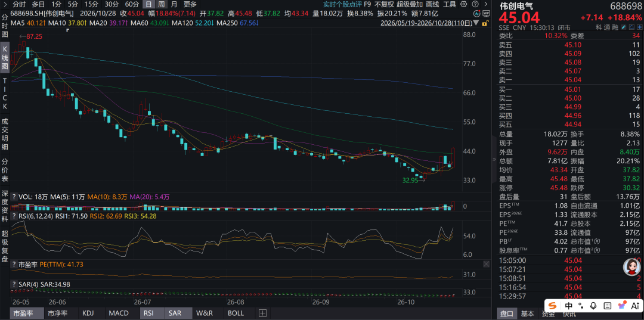Click the date range 2026/05/19-2026/10/28 link
The image size is (644, 320).
426,23
